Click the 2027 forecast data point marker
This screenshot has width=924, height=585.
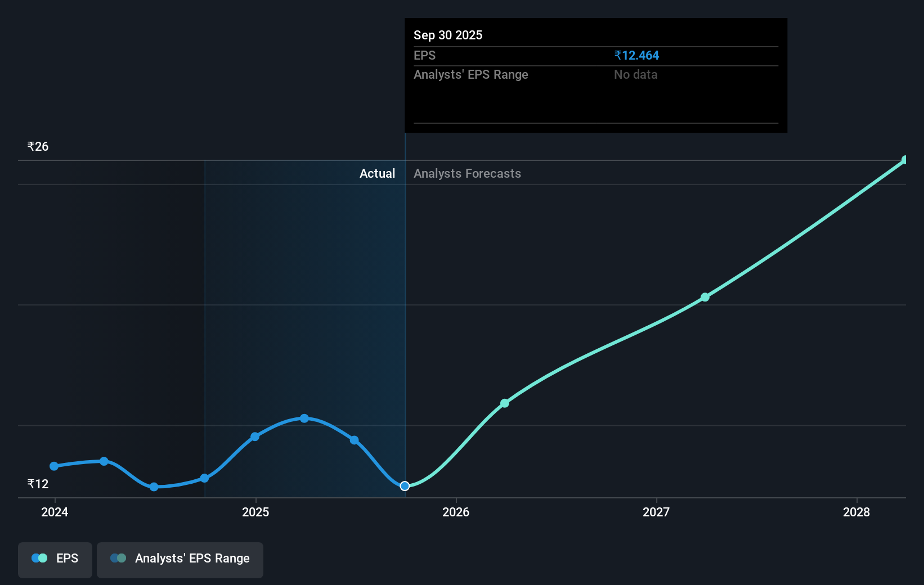(x=705, y=297)
